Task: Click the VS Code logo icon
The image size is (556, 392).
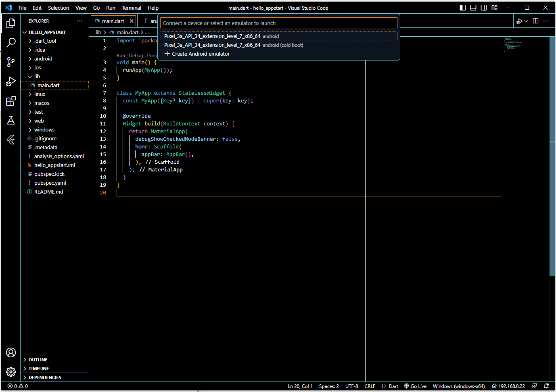Action: coord(8,8)
